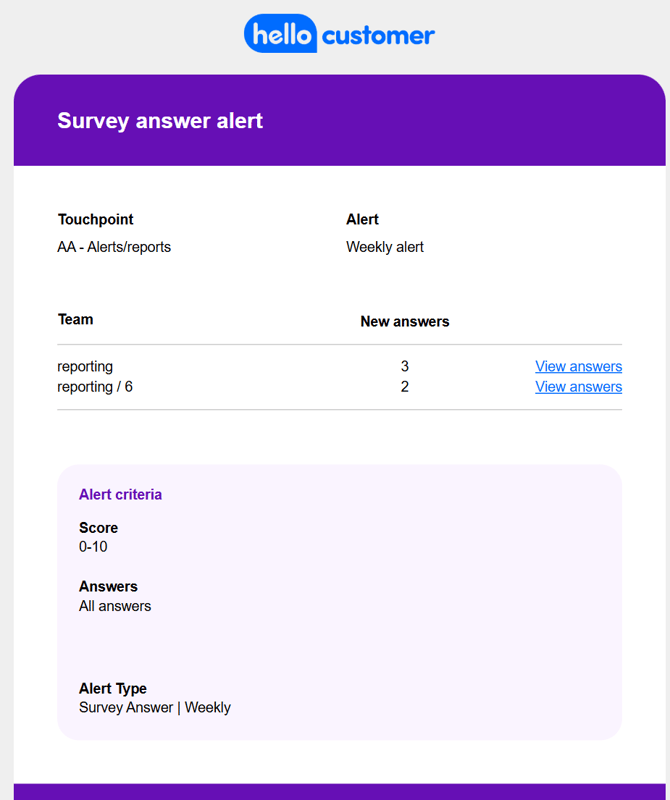Click the New answers column header
Viewport: 670px width, 800px height.
405,322
